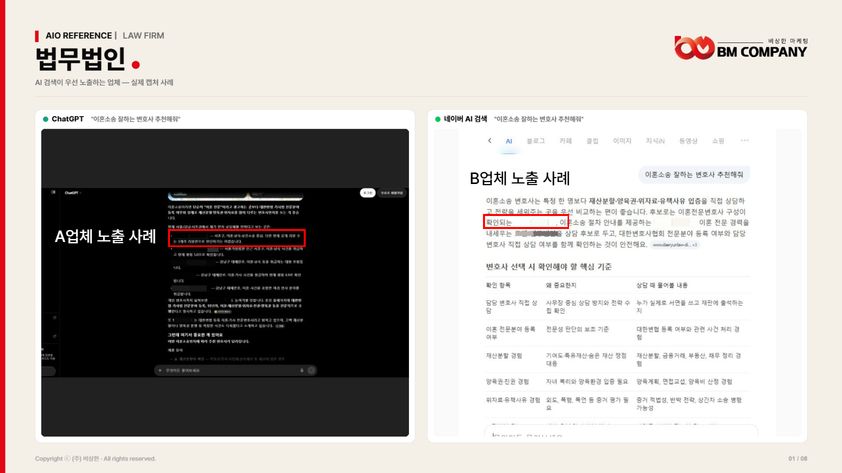The height and width of the screenshot is (473, 842).
Task: Toggle the ChatGPT sidebar icon
Action: (53, 192)
